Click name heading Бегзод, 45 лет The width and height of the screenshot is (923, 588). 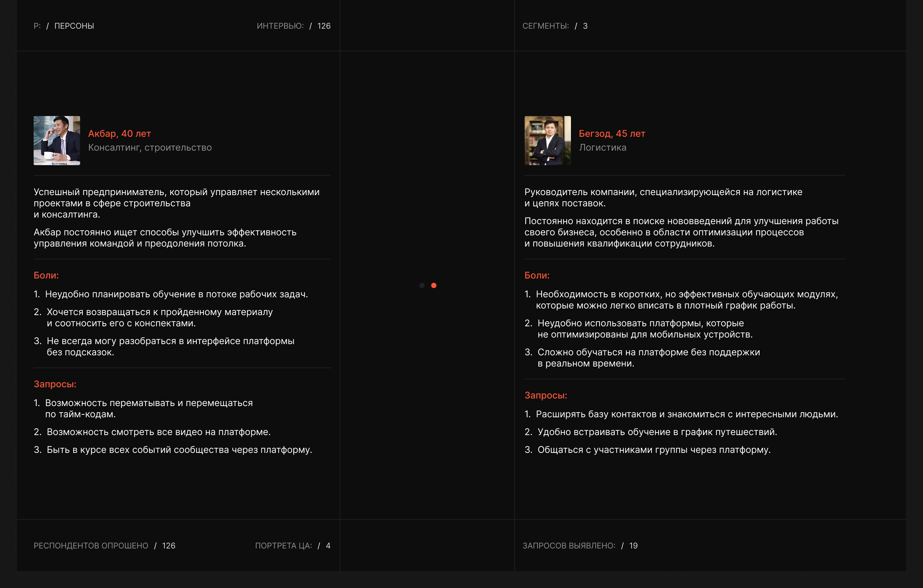[612, 133]
